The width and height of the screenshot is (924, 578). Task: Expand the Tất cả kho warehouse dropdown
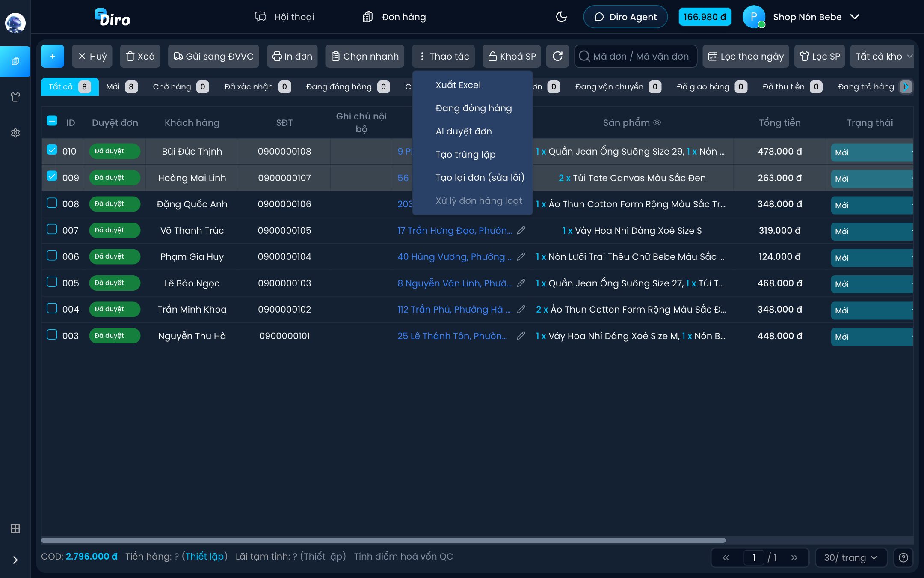(882, 56)
